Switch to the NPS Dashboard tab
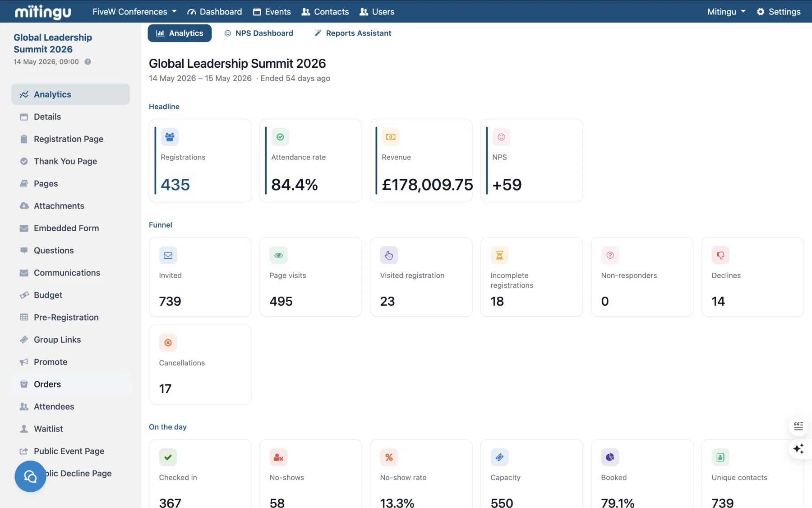Screen dimensions: 812x508 (259, 33)
